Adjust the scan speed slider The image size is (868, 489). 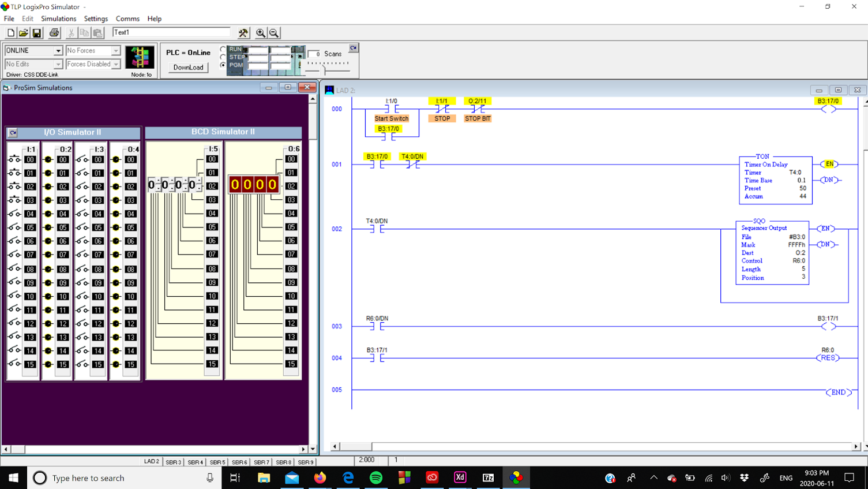[325, 70]
